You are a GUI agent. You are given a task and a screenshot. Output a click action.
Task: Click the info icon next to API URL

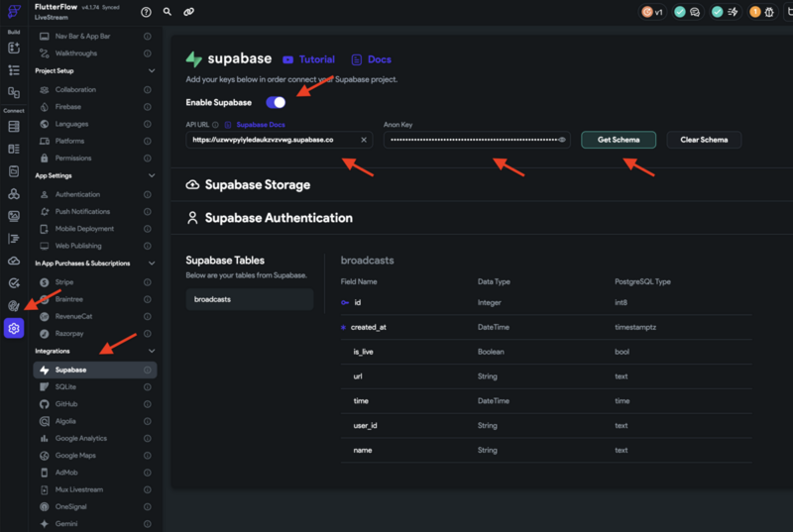[x=215, y=125]
